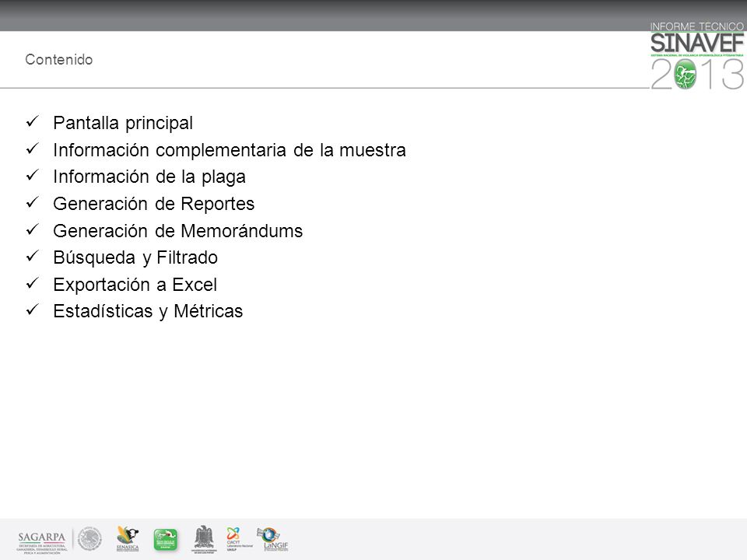The image size is (747, 560).
Task: Select the "Búsqueda y Filtrado" line
Action: pos(135,257)
